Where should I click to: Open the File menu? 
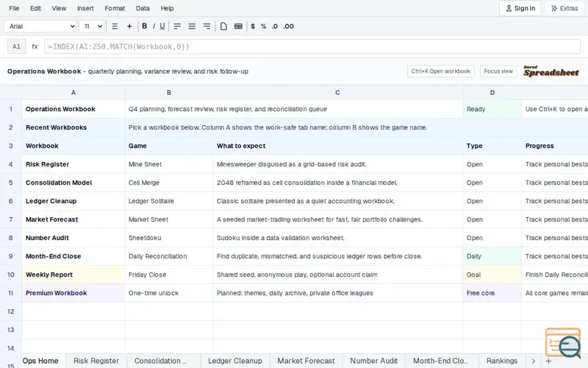pos(14,8)
